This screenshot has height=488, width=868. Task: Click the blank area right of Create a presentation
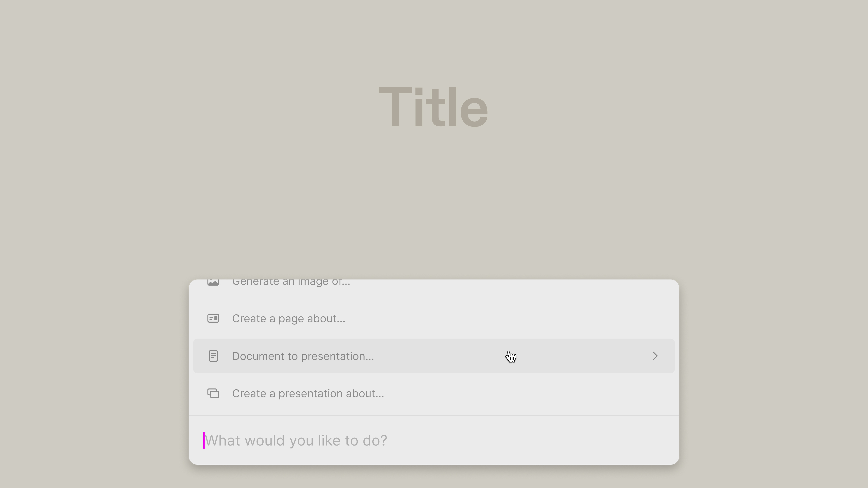[529, 393]
